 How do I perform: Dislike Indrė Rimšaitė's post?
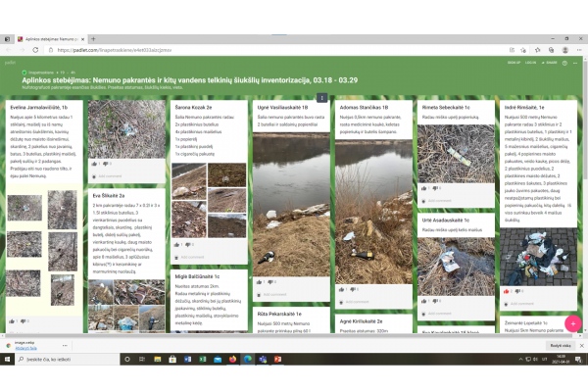(x=517, y=291)
